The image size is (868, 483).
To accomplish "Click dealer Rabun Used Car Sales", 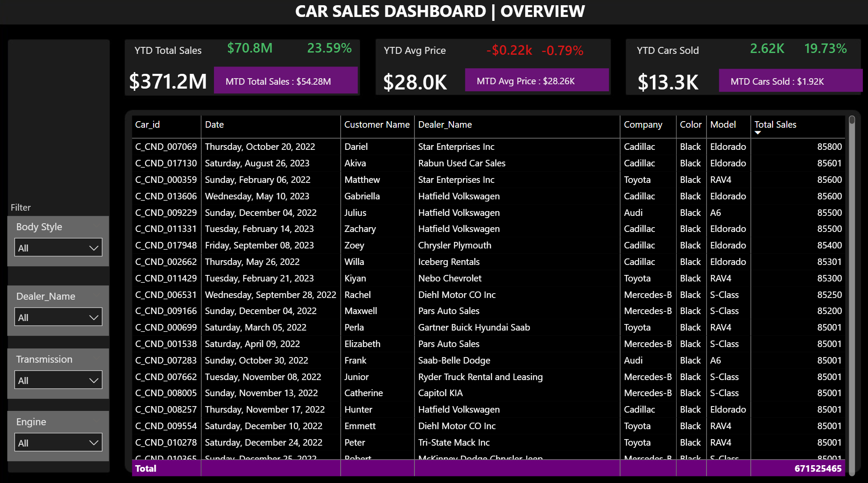I will (x=461, y=163).
